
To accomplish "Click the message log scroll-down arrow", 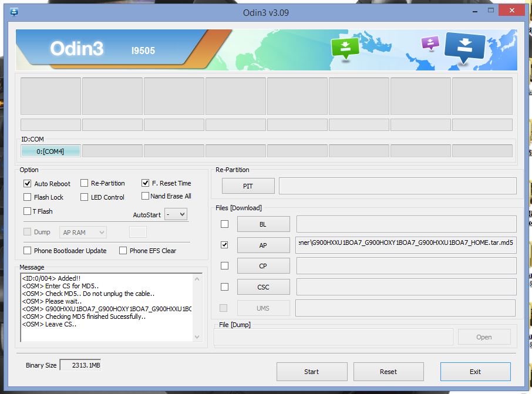I will (197, 337).
